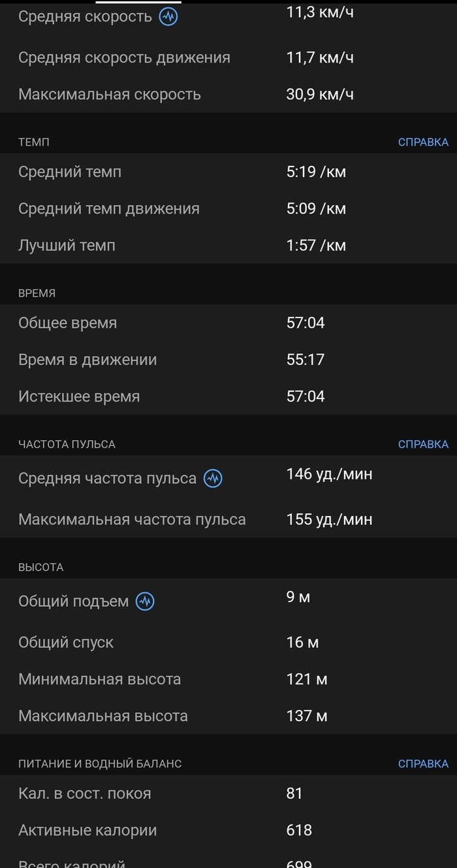The image size is (457, 868).
Task: Open the chart icon beside Средняя скорость
Action: 168,17
